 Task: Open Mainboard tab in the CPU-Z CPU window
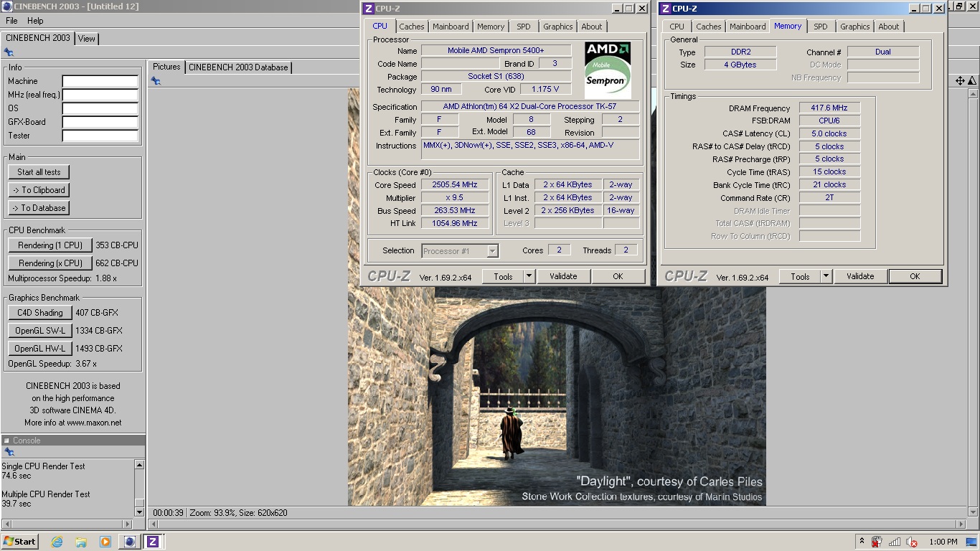[451, 27]
